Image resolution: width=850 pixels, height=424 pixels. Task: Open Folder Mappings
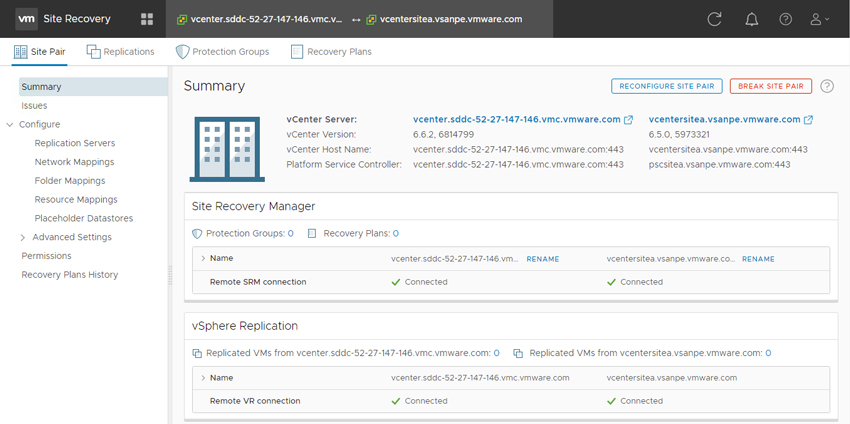click(70, 181)
